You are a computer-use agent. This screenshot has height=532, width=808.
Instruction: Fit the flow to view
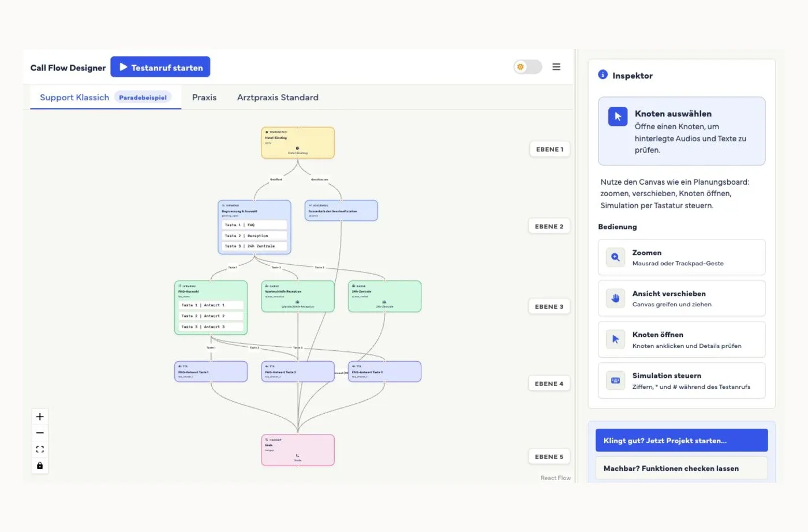40,449
